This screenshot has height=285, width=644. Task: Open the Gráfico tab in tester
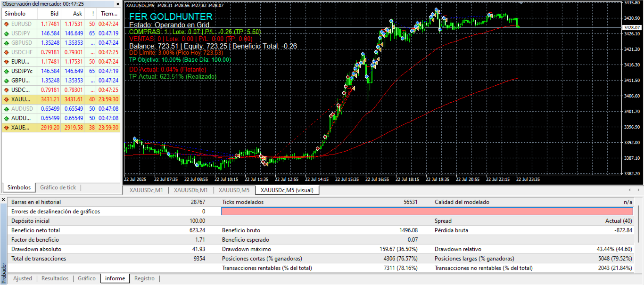tap(87, 278)
